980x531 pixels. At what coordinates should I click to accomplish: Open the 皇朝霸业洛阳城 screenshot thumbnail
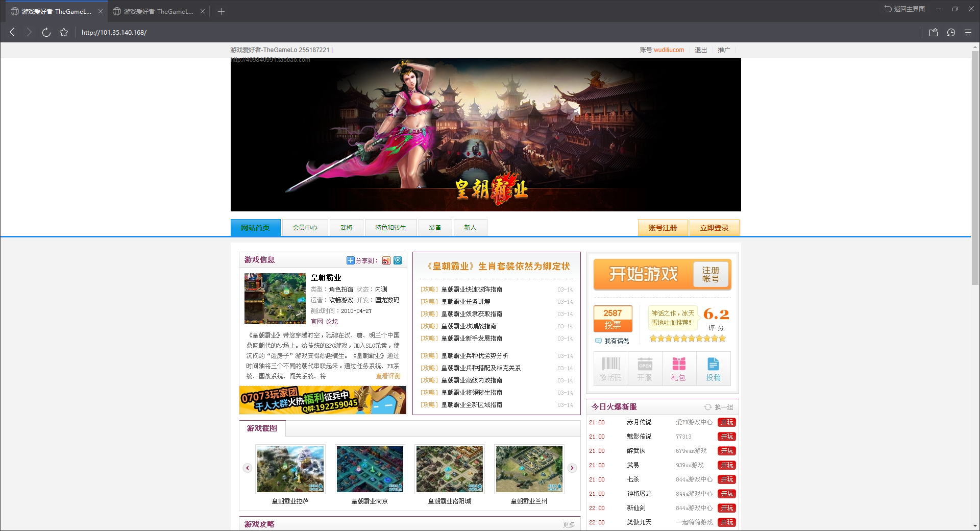tap(450, 469)
